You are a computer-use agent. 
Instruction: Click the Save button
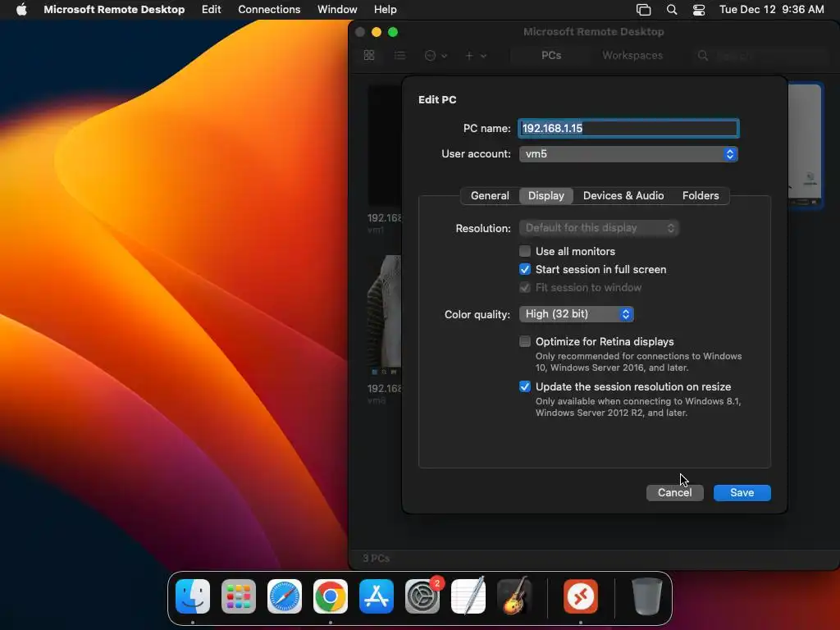pos(742,492)
